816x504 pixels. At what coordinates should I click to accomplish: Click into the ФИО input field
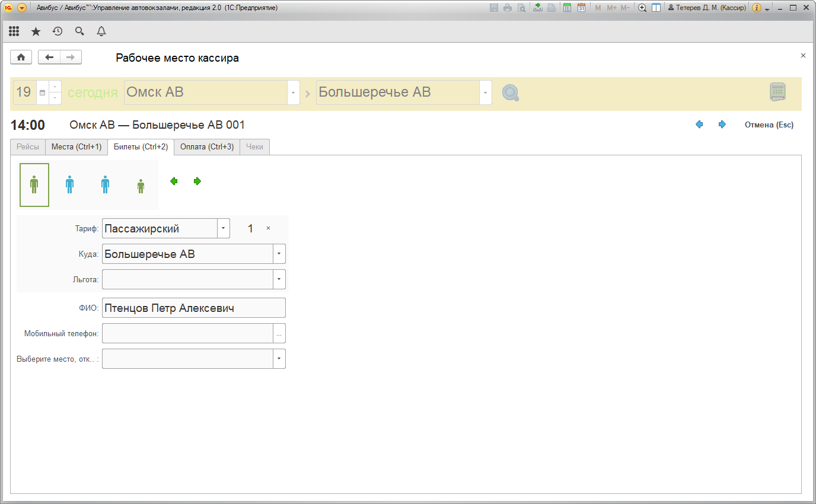coord(193,308)
